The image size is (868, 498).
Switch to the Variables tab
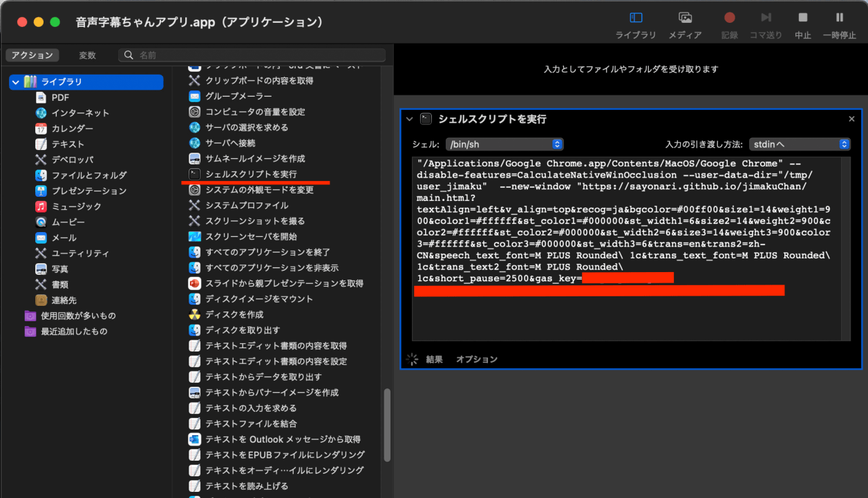pyautogui.click(x=87, y=55)
